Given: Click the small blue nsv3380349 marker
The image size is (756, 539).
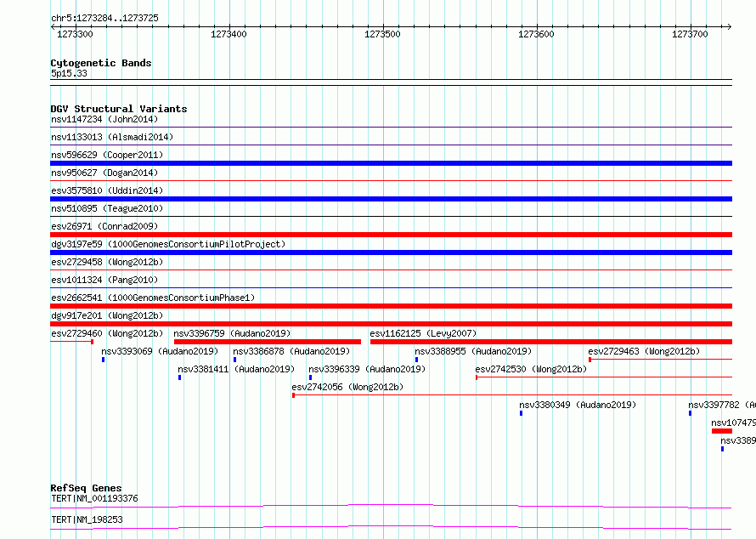Looking at the screenshot, I should tap(522, 413).
